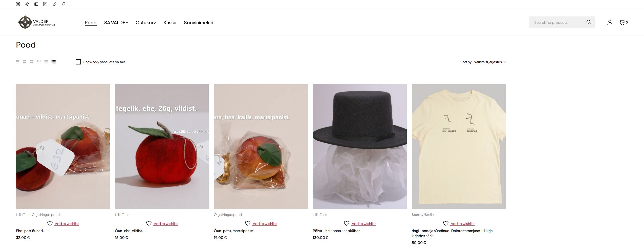Viewport: 644px width, 251px height.
Task: Open the 'Soovinimekiri' menu item
Action: tap(199, 23)
